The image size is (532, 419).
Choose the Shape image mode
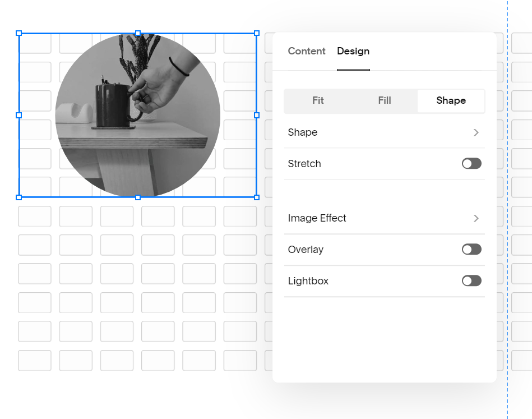451,100
